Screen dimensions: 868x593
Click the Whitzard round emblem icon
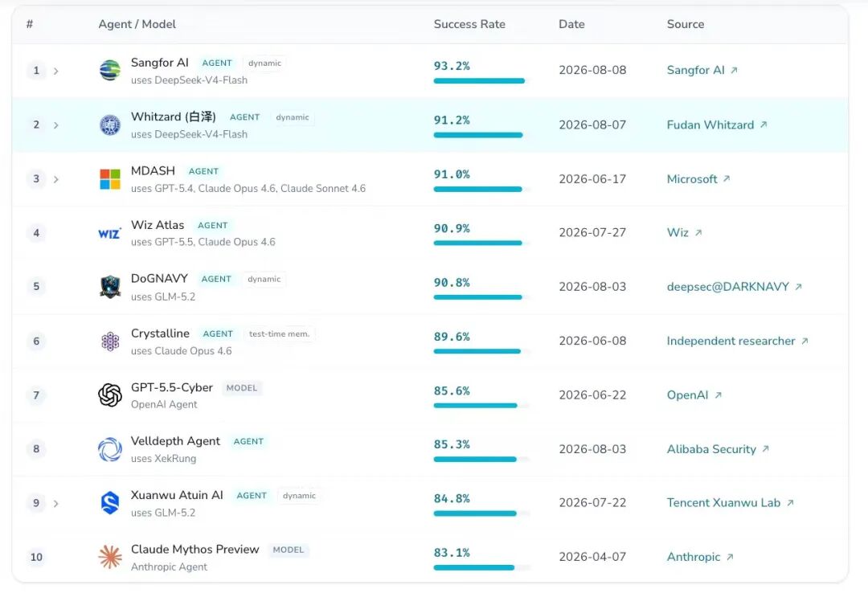(x=109, y=125)
